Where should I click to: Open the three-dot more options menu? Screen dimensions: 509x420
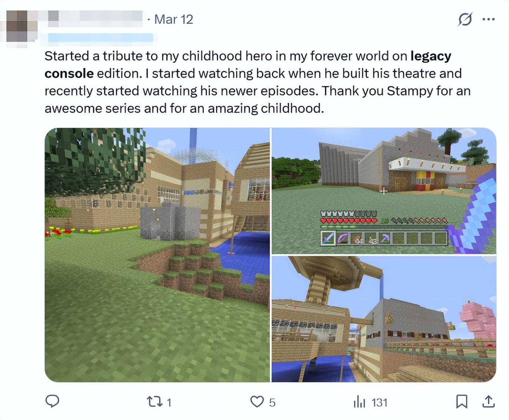point(489,19)
